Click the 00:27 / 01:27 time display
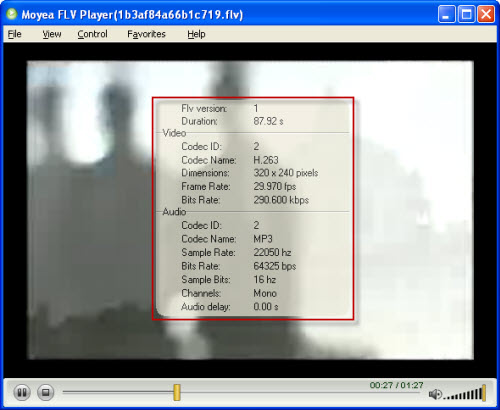500x410 pixels. [396, 385]
